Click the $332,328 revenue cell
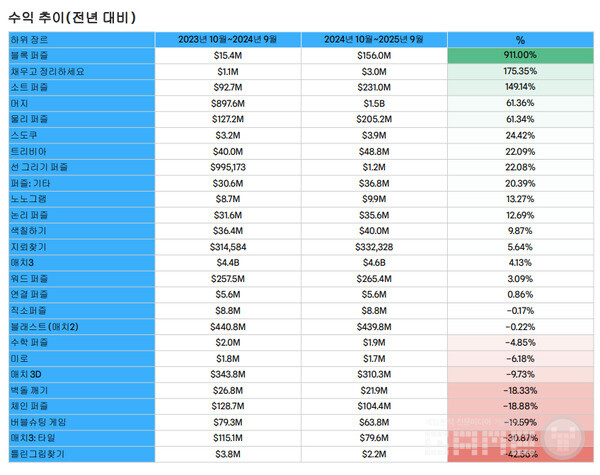Image resolution: width=600 pixels, height=475 pixels. pyautogui.click(x=375, y=247)
